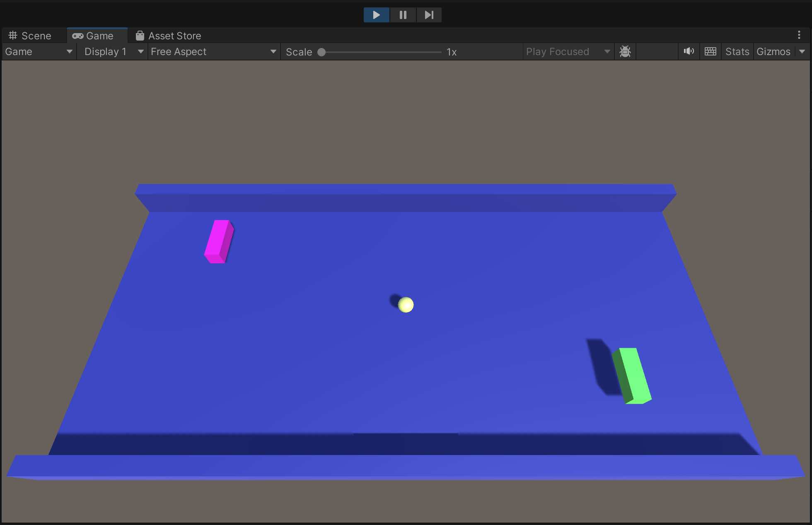Open the Free Aspect dropdown
Image resolution: width=812 pixels, height=525 pixels.
tap(213, 51)
